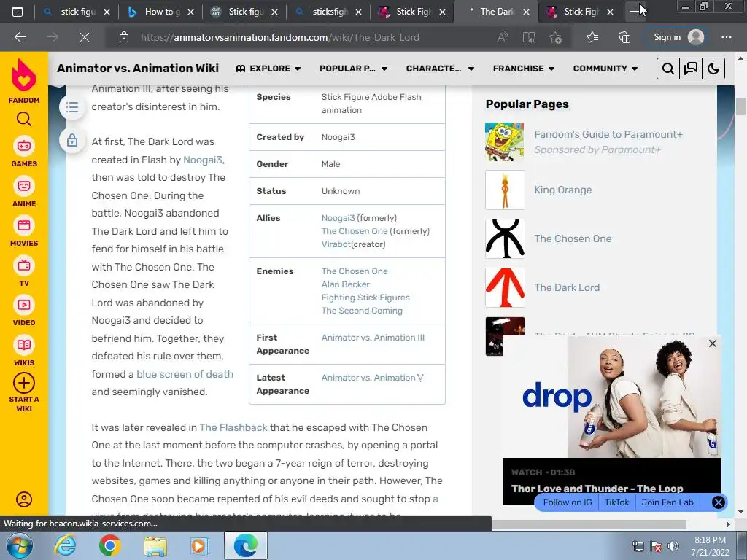The width and height of the screenshot is (747, 560).
Task: Open Internet Explorer from taskbar
Action: 65,545
